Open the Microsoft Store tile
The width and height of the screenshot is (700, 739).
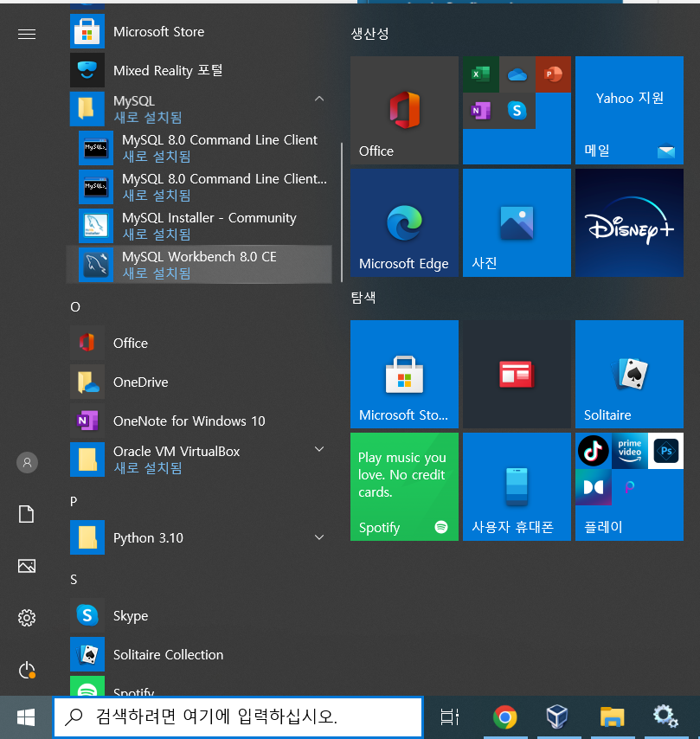pyautogui.click(x=404, y=374)
